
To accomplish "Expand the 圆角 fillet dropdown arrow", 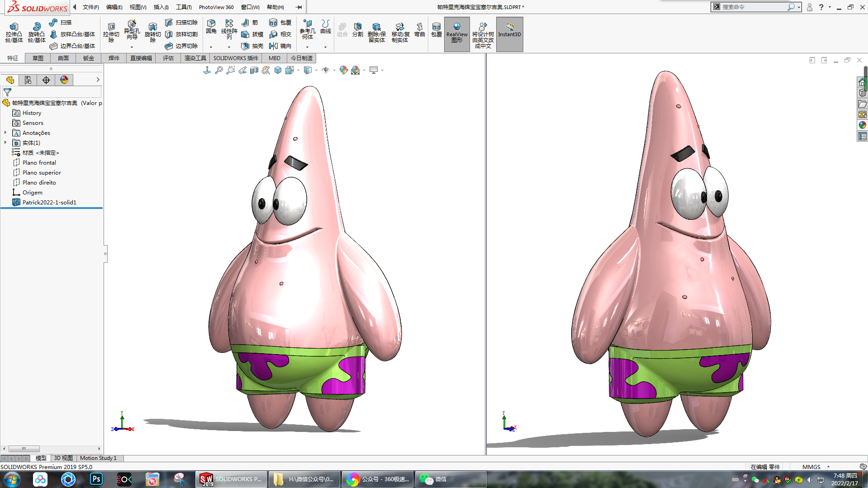I will click(211, 47).
